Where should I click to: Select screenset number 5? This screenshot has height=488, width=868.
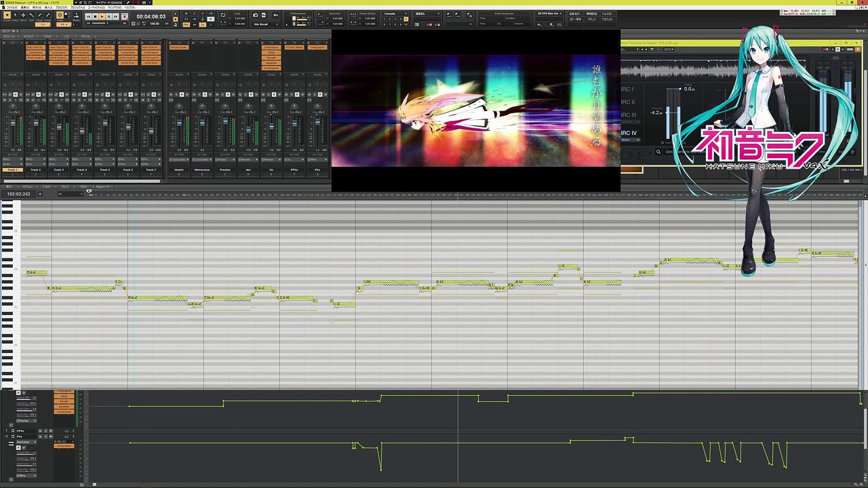click(x=407, y=18)
